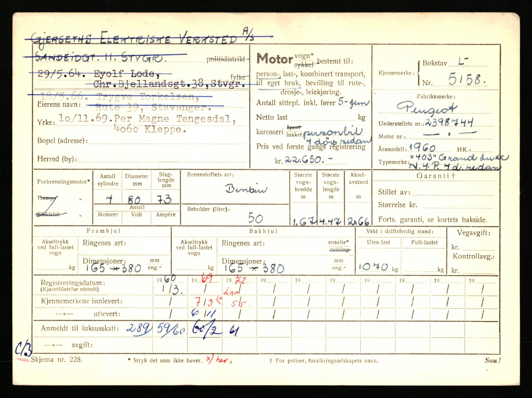Select the model year '1960'
Image resolution: width=532 pixels, height=398 pixels.
[x=422, y=148]
